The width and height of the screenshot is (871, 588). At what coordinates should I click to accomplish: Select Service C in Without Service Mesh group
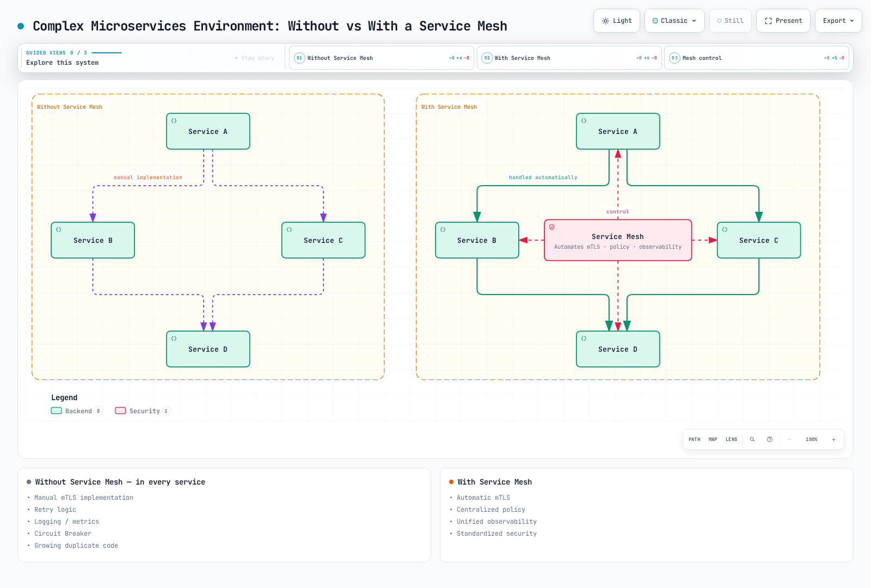323,240
